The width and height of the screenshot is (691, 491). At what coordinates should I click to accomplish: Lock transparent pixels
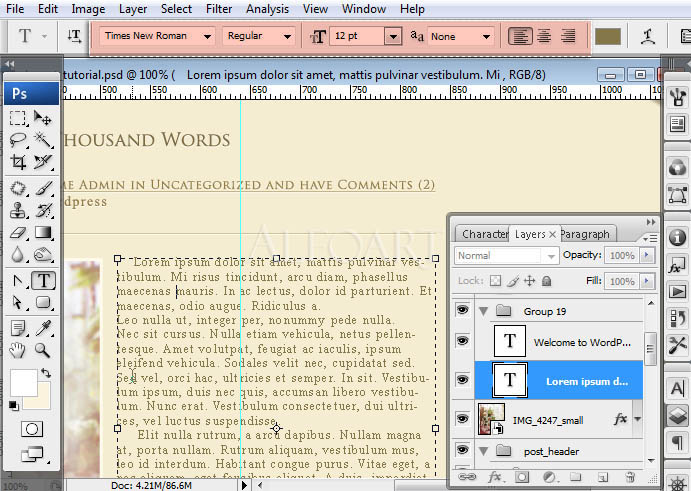tap(496, 281)
